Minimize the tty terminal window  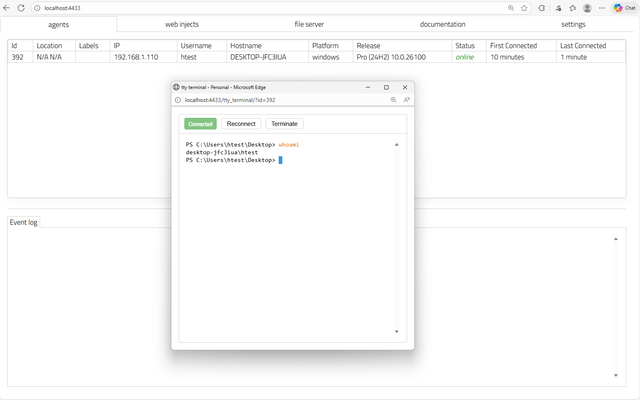pos(368,87)
